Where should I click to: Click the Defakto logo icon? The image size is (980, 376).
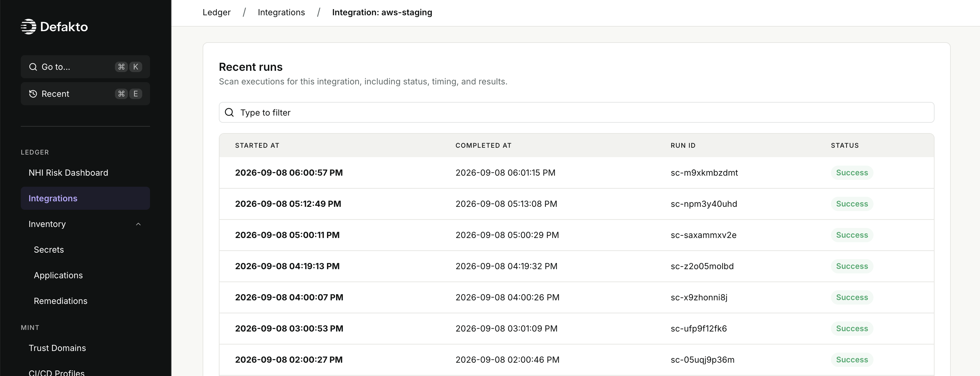point(29,27)
